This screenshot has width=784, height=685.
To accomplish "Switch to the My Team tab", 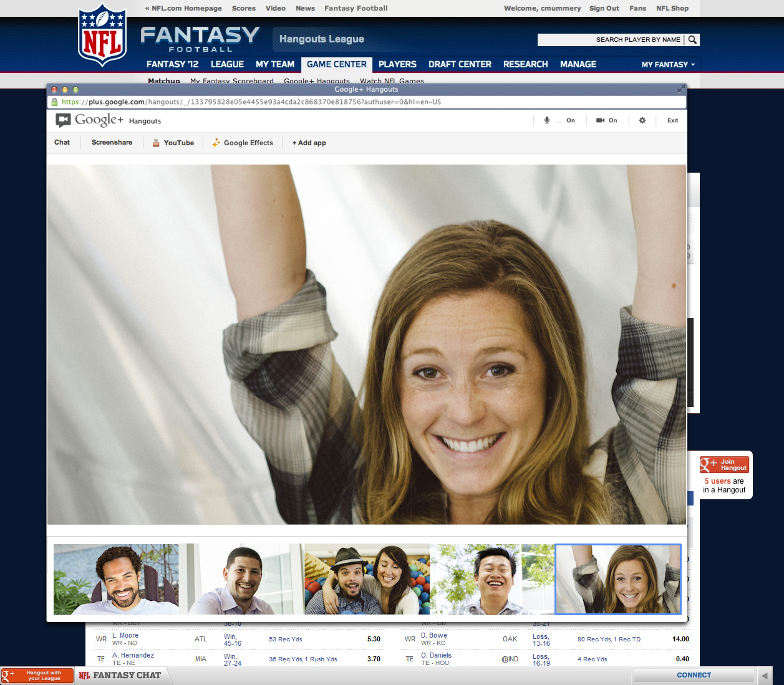I will 274,64.
